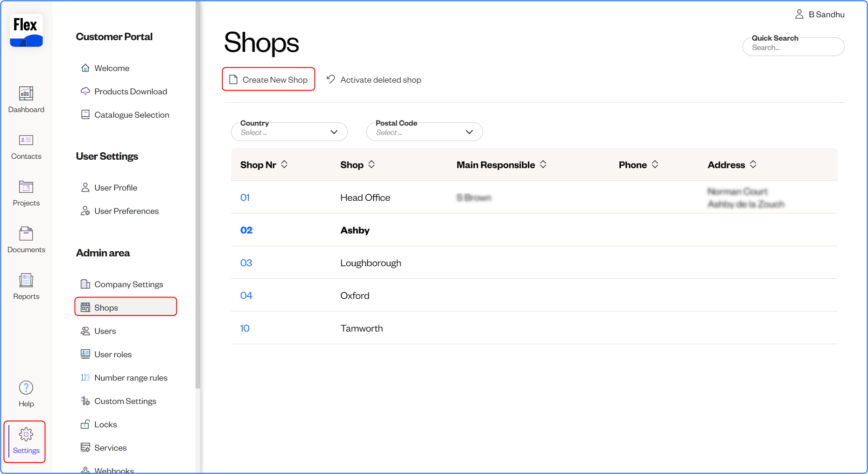Click the Flex logo at top left

coord(26,30)
